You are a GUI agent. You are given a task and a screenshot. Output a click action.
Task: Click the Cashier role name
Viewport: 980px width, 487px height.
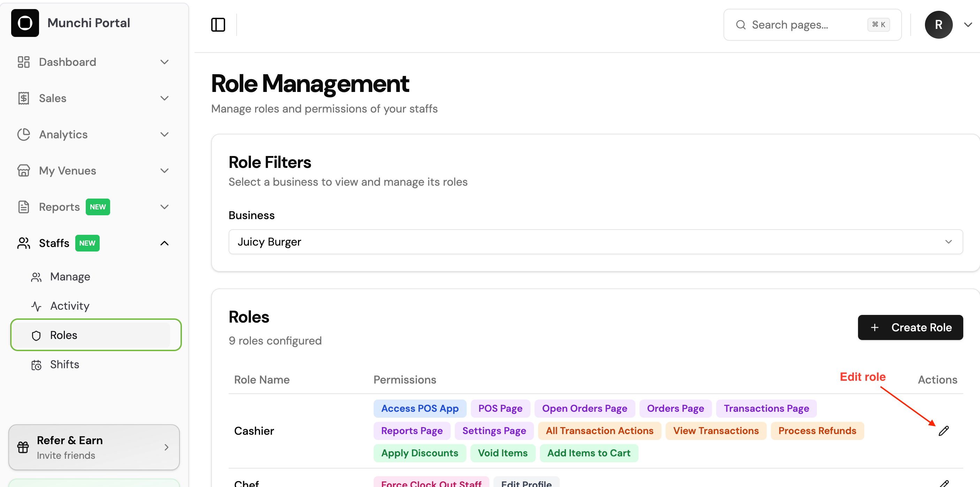(x=254, y=431)
